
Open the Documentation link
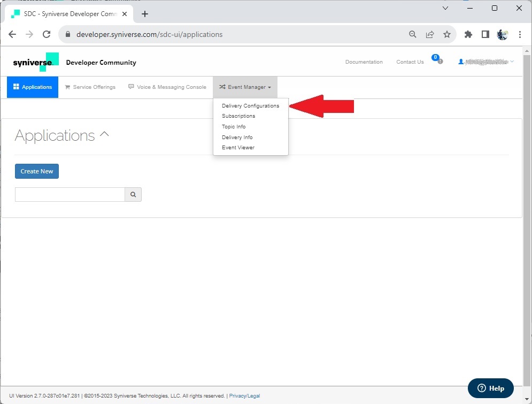click(364, 62)
